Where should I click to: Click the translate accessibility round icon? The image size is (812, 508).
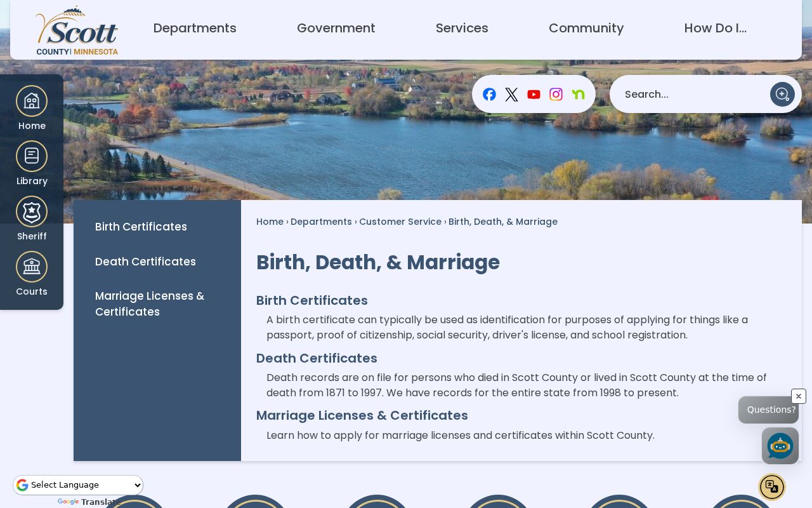tap(772, 487)
